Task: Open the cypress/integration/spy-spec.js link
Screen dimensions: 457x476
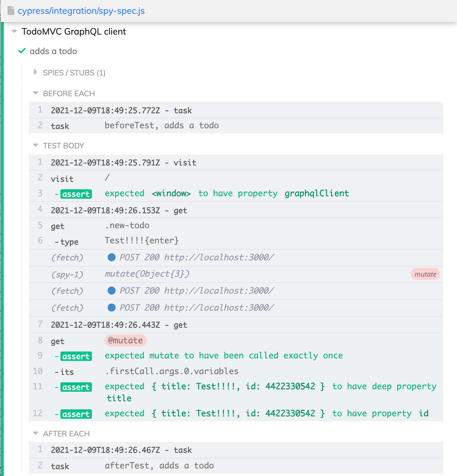Action: click(x=82, y=10)
